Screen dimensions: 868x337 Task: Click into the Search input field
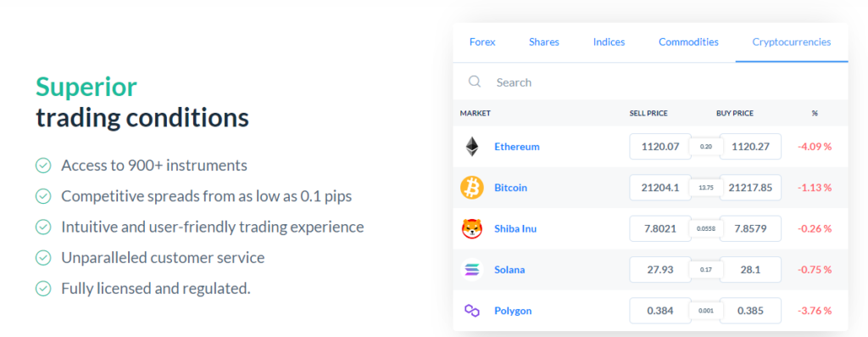coord(650,82)
